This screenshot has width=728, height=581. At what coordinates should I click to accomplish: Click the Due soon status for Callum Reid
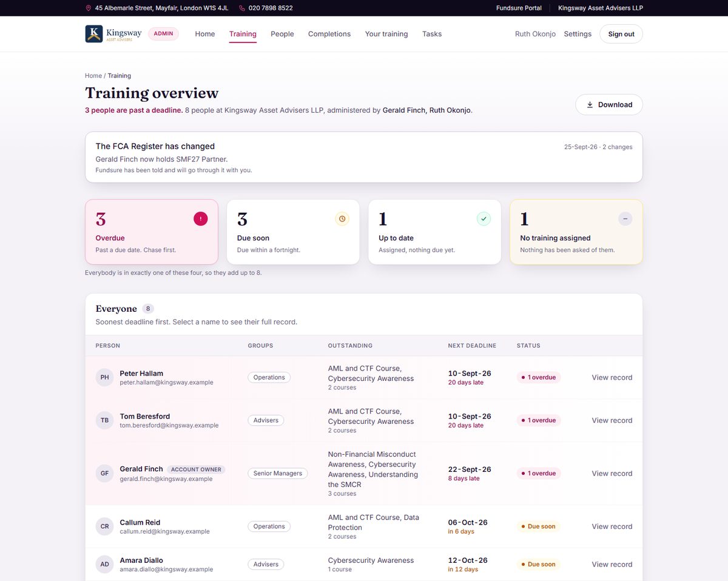click(x=538, y=526)
